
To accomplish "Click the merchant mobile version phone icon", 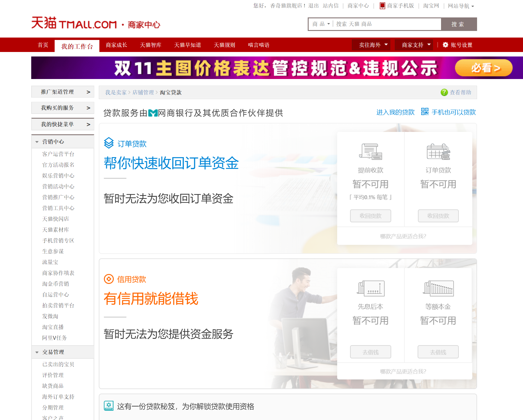I will click(x=382, y=6).
